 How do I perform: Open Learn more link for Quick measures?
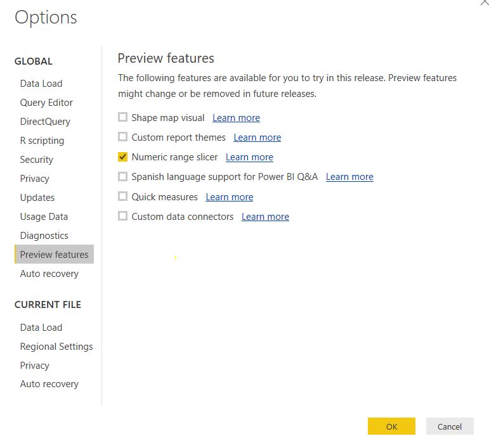tap(229, 197)
